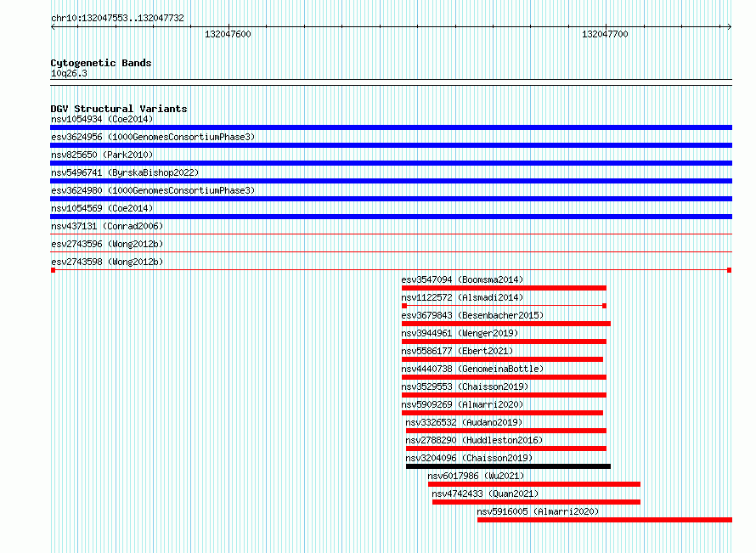Click the right arrow on the ruler
The height and width of the screenshot is (553, 756).
(x=730, y=26)
